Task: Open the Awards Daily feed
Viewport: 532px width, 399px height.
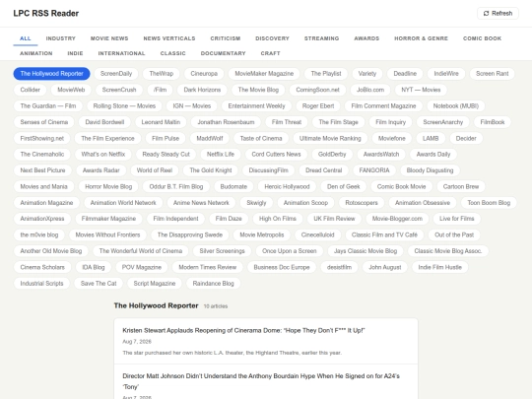Action: tap(433, 155)
